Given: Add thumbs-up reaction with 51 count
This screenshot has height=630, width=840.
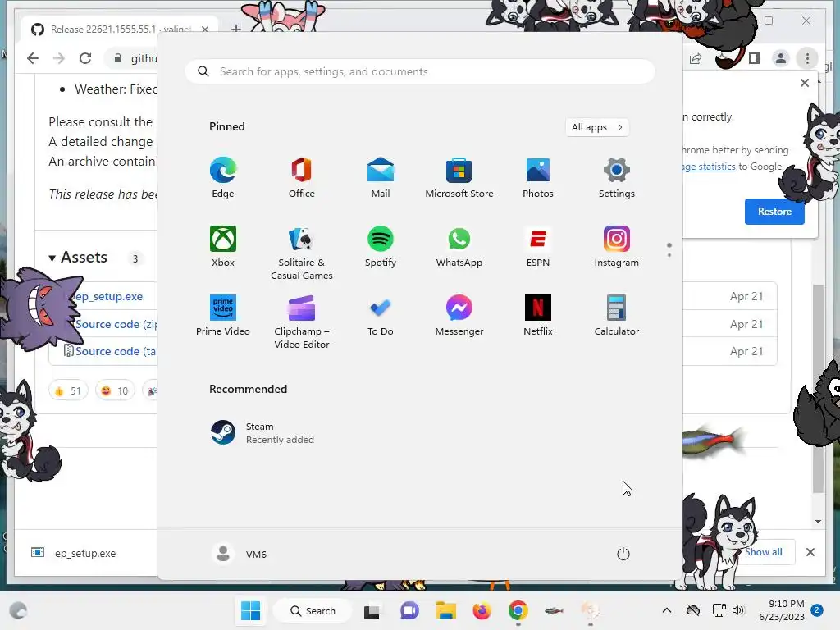Looking at the screenshot, I should [68, 391].
